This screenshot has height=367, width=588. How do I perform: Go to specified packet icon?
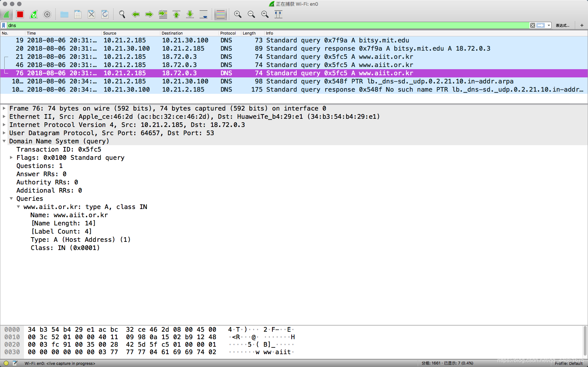pyautogui.click(x=163, y=15)
